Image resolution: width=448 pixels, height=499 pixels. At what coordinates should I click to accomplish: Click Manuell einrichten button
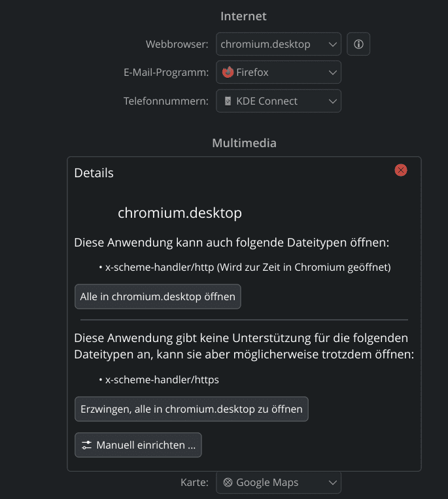[x=138, y=445]
